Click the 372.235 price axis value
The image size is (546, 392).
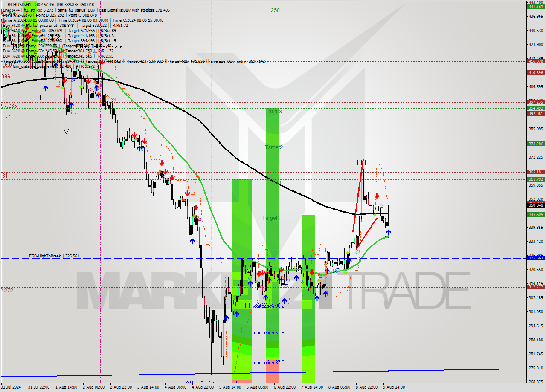(x=536, y=157)
